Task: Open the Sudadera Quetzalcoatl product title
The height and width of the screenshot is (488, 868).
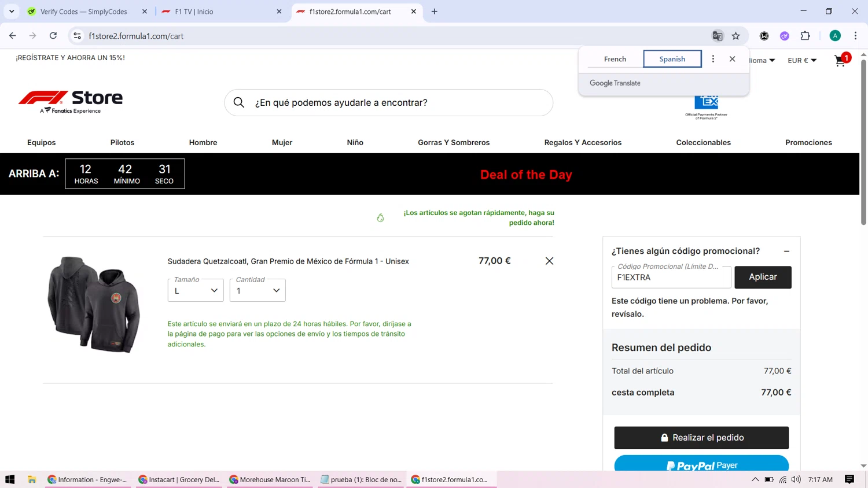Action: pos(288,261)
